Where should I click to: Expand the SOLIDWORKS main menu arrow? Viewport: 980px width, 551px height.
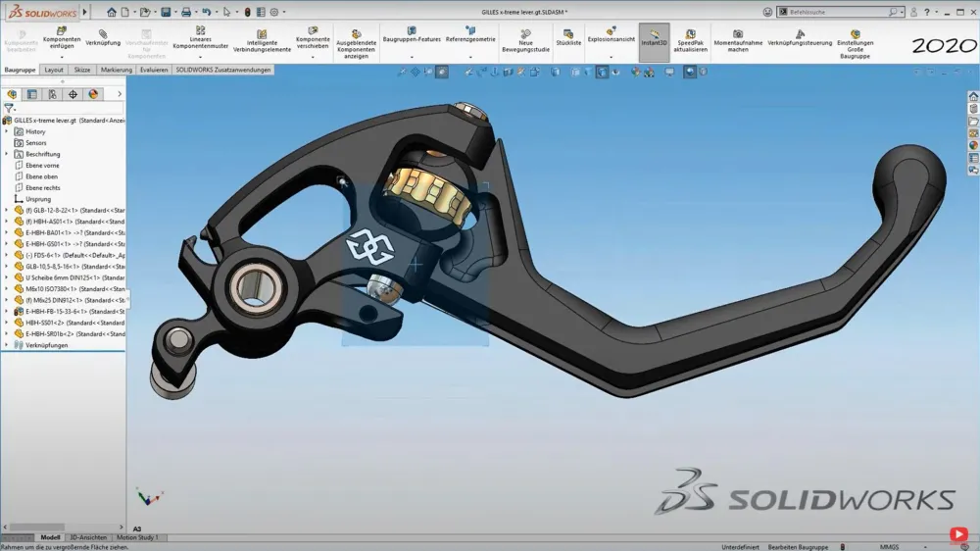[x=84, y=12]
